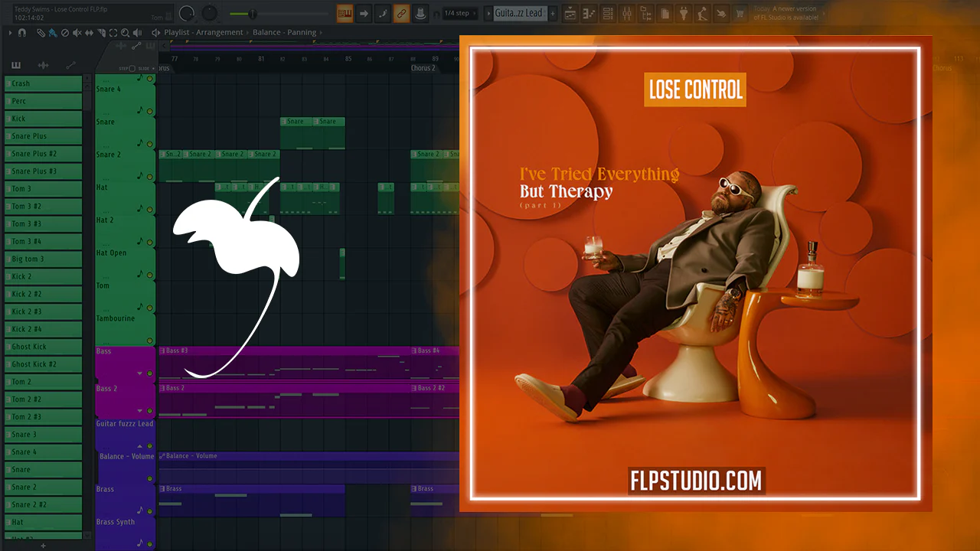Open the Piano roll view icon
Screen dimensions: 980x551
(x=590, y=13)
